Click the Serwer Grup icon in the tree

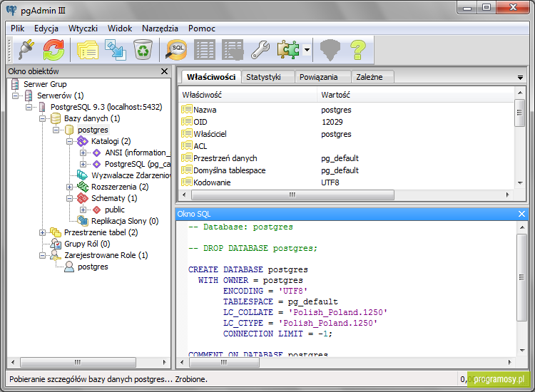coord(15,84)
